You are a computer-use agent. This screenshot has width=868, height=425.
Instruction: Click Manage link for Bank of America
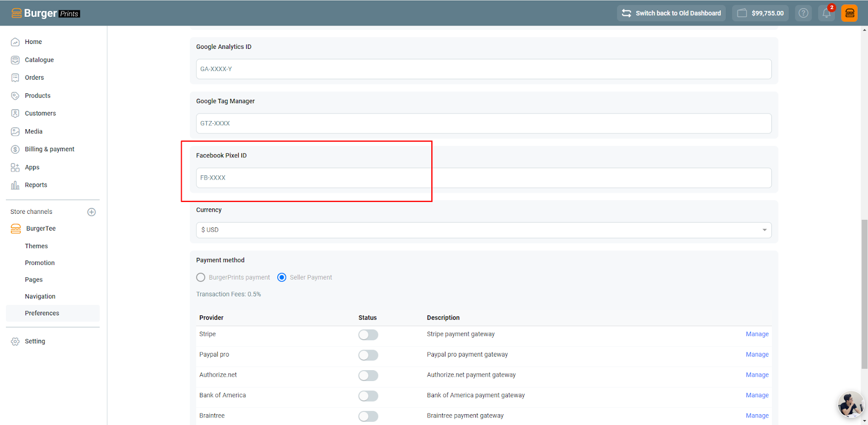[757, 395]
